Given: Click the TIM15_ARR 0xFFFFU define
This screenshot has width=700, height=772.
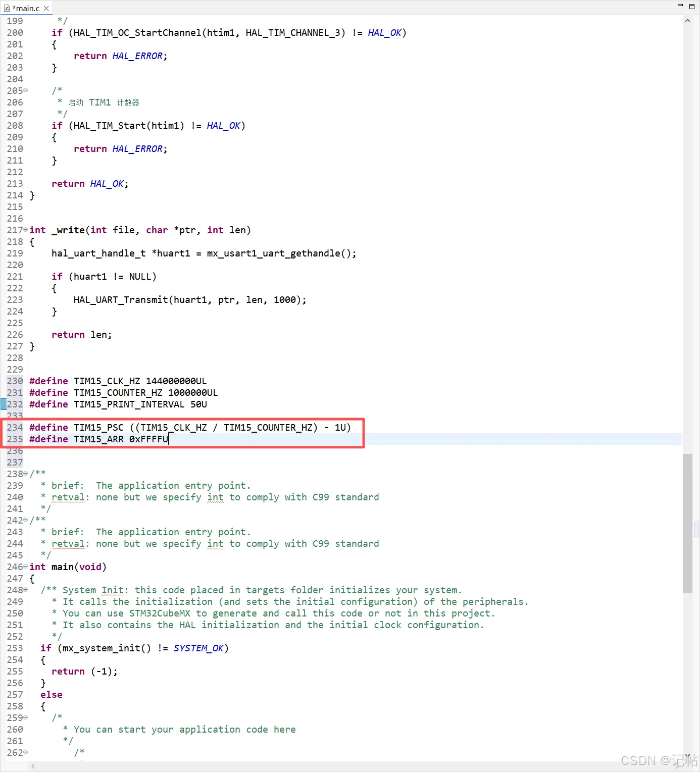Looking at the screenshot, I should [x=98, y=439].
